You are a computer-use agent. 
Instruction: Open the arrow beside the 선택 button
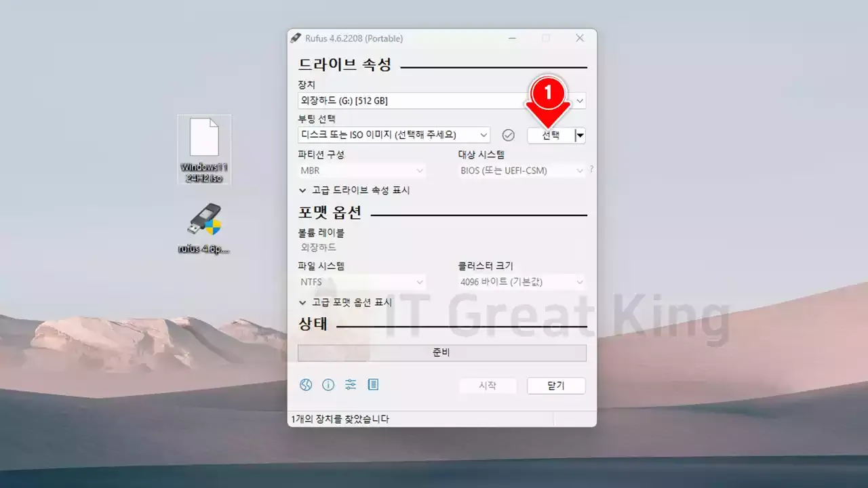coord(580,135)
